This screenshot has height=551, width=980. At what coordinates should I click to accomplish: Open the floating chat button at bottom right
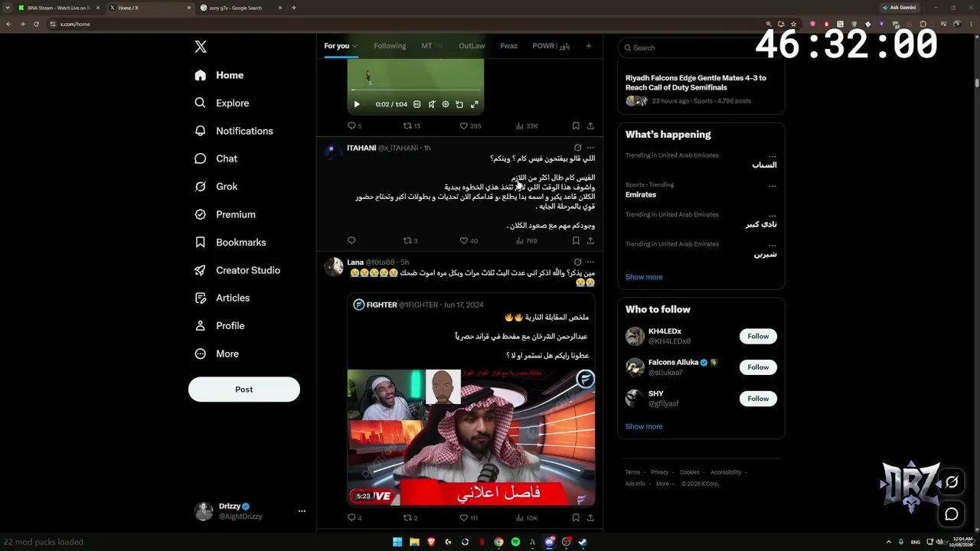click(x=952, y=514)
